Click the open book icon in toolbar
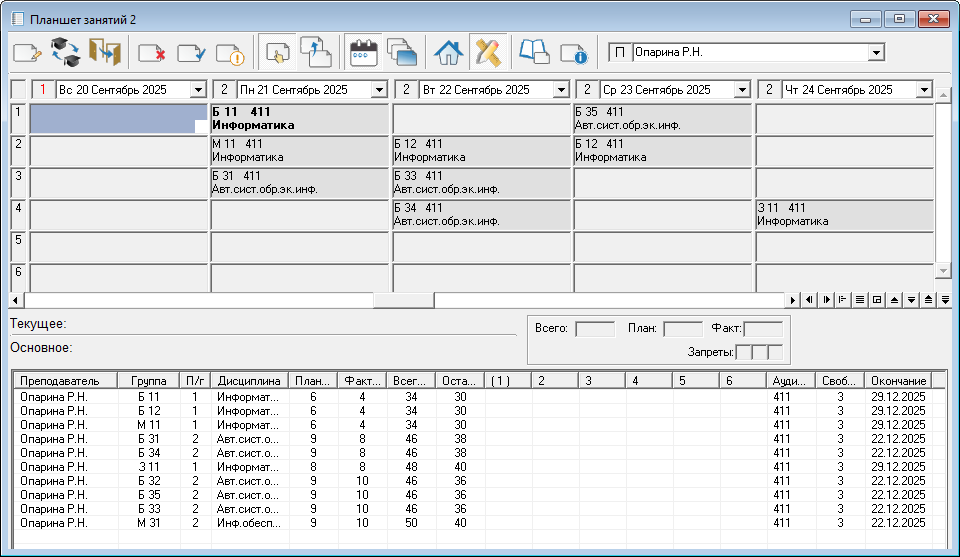 (534, 52)
